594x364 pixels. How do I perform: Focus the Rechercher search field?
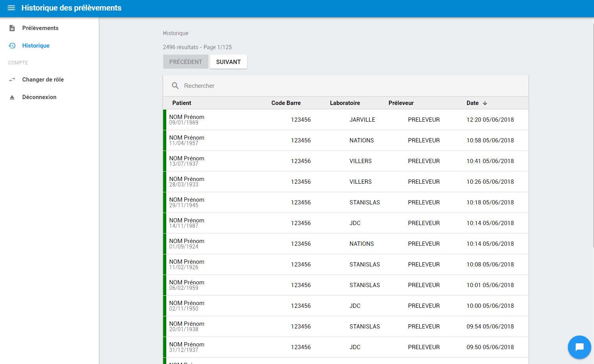click(346, 86)
